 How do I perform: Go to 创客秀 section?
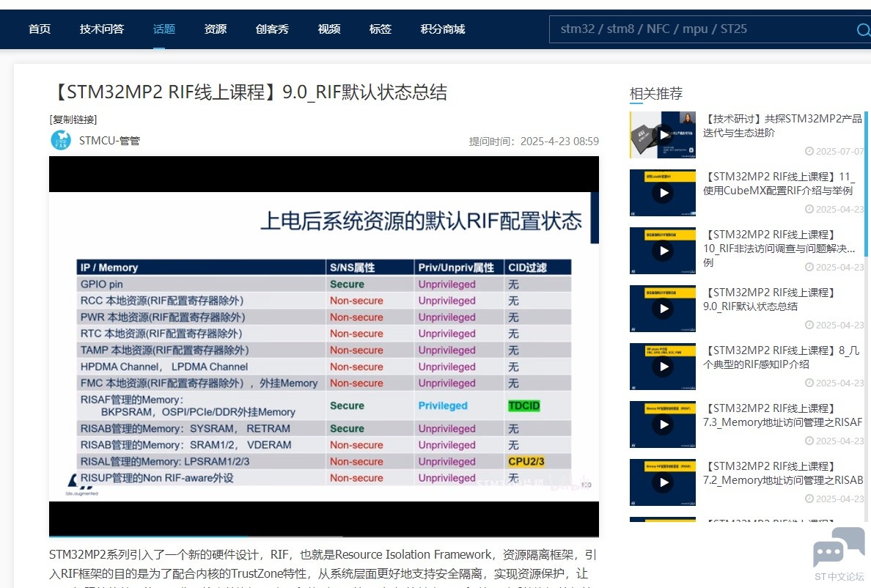[272, 29]
